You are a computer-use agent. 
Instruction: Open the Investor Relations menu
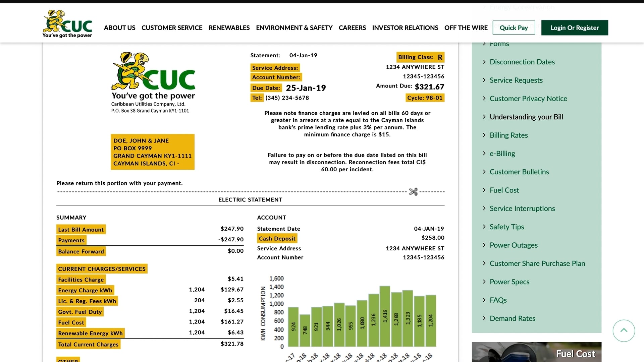coord(405,28)
